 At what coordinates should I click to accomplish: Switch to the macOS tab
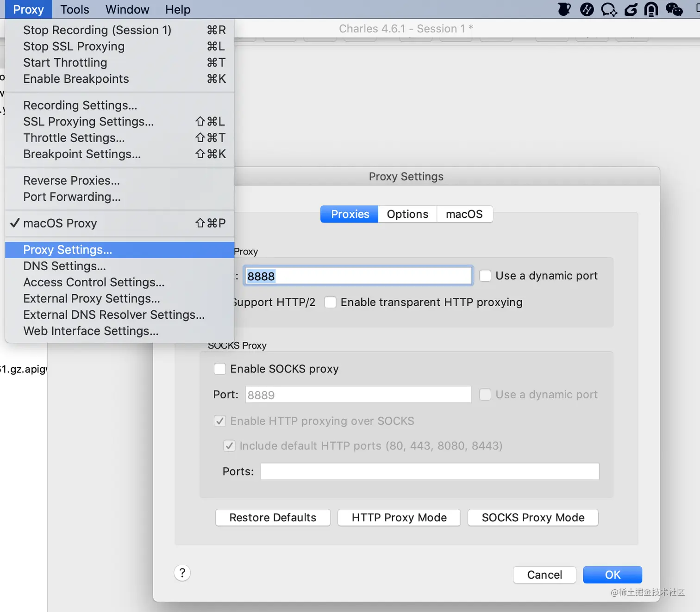point(464,214)
